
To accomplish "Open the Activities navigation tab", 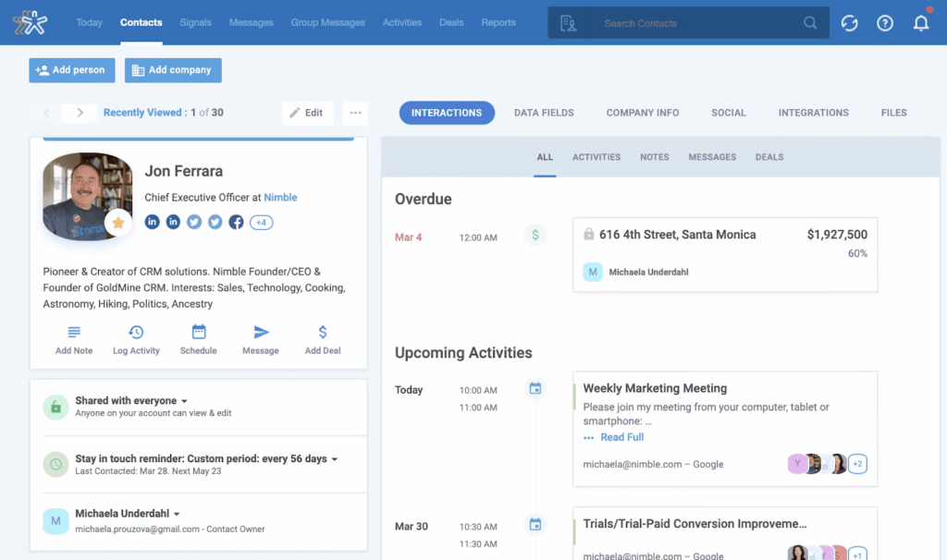I will click(x=402, y=22).
